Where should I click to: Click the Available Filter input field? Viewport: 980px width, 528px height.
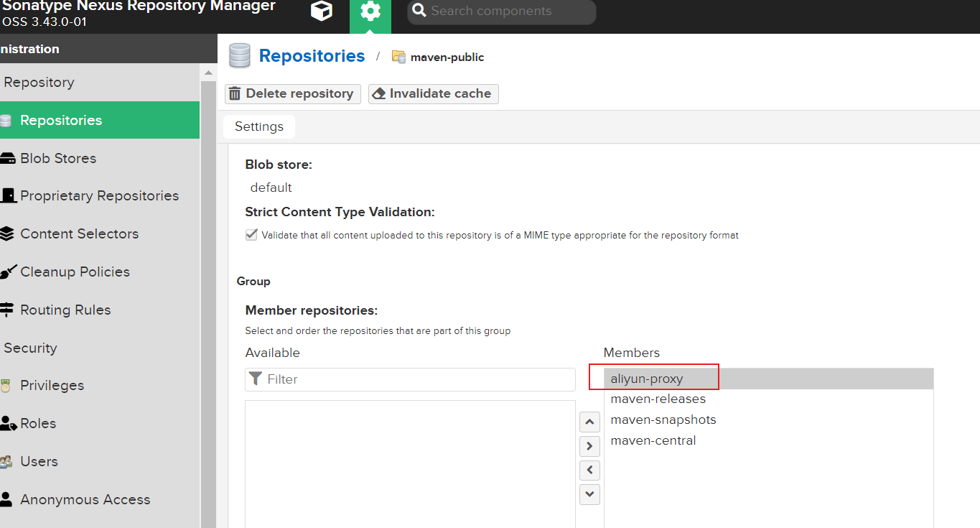point(410,379)
